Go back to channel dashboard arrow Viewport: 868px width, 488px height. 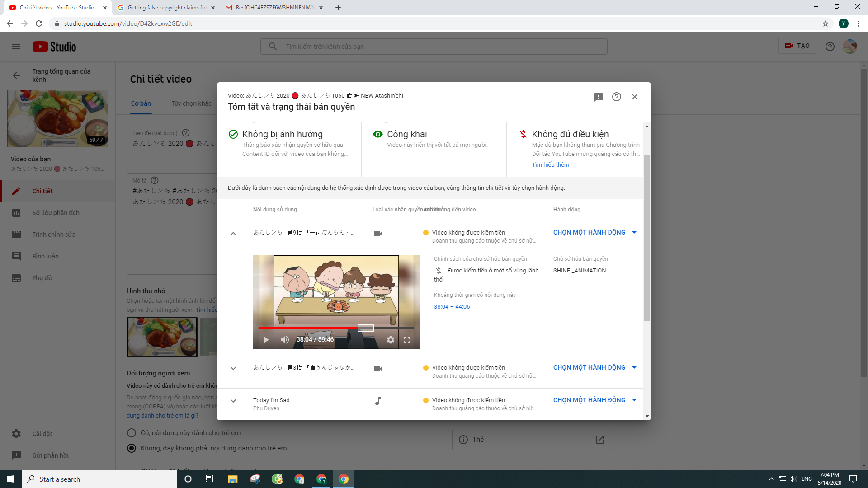coord(16,75)
